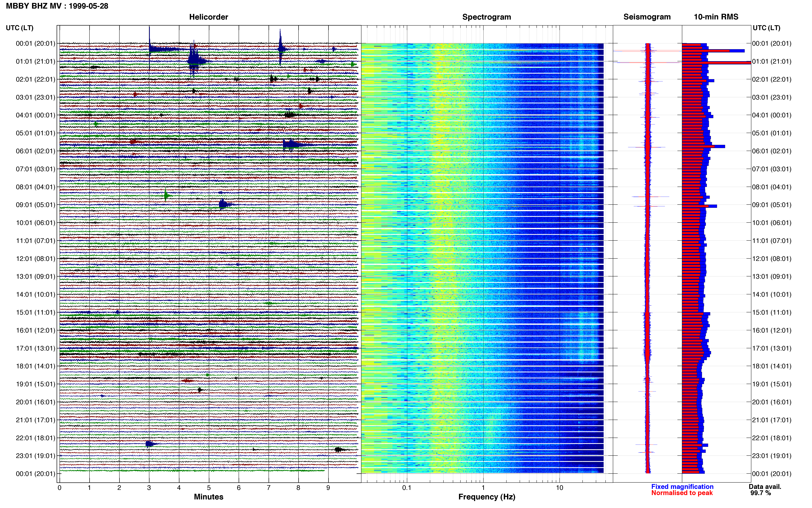Click the right-side time label '06:01 (02:01)'
812x508 pixels.
[772, 151]
